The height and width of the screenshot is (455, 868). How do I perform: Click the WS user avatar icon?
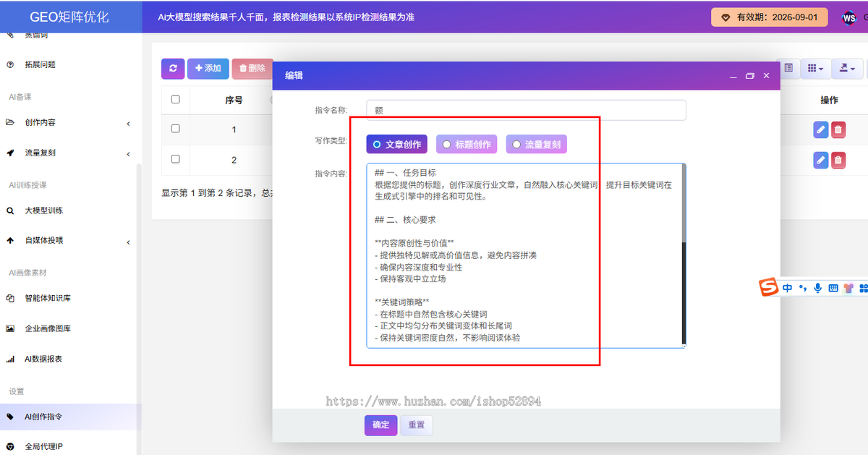(849, 17)
